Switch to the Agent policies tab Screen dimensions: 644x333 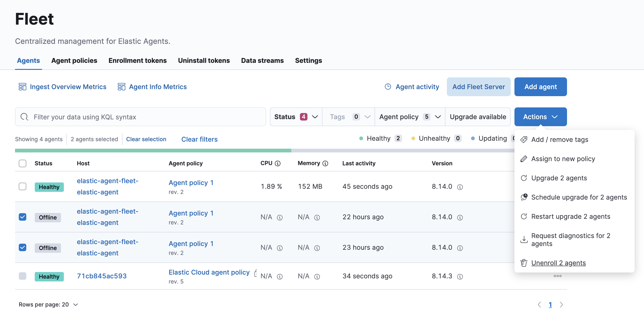point(74,61)
